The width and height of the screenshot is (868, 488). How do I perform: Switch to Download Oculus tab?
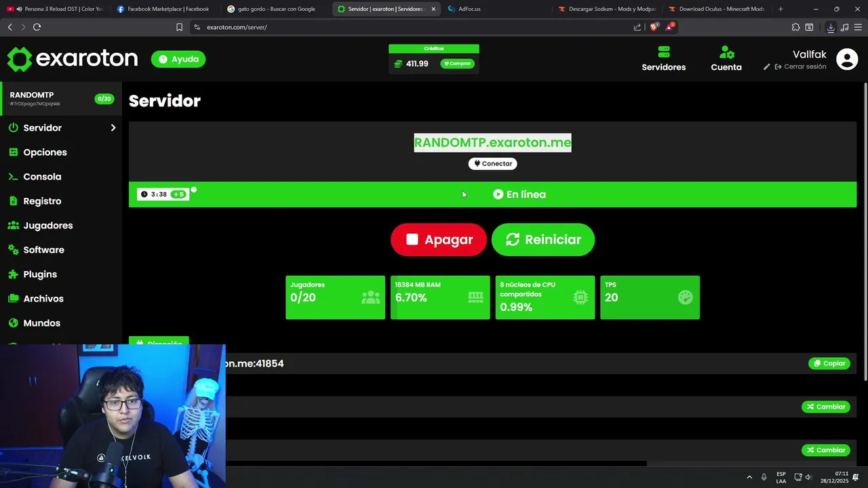pos(717,9)
